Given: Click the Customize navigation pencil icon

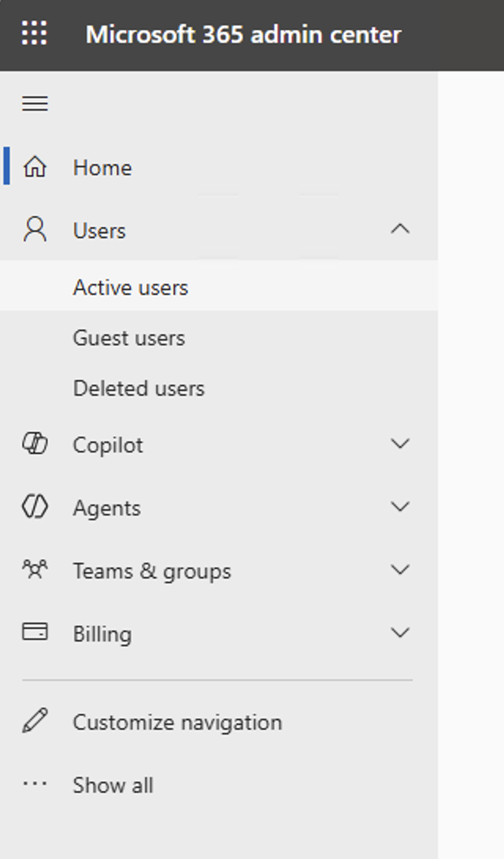Looking at the screenshot, I should 35,720.
